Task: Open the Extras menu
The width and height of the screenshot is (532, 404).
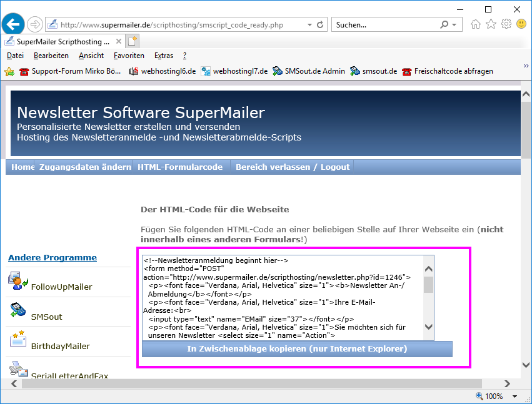Action: pyautogui.click(x=164, y=56)
